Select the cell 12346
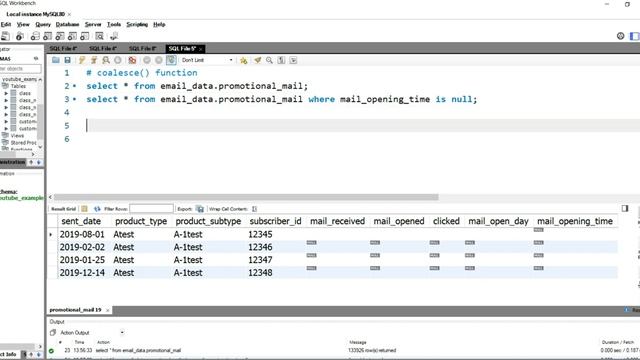 coord(260,247)
